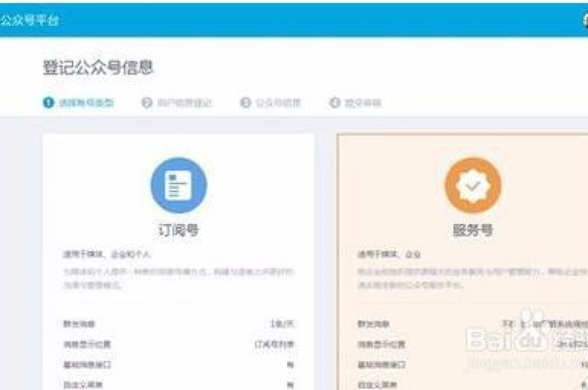This screenshot has height=390, width=588.
Task: Click 消息显示位置 row in 订阅号 card
Action: pos(178,344)
